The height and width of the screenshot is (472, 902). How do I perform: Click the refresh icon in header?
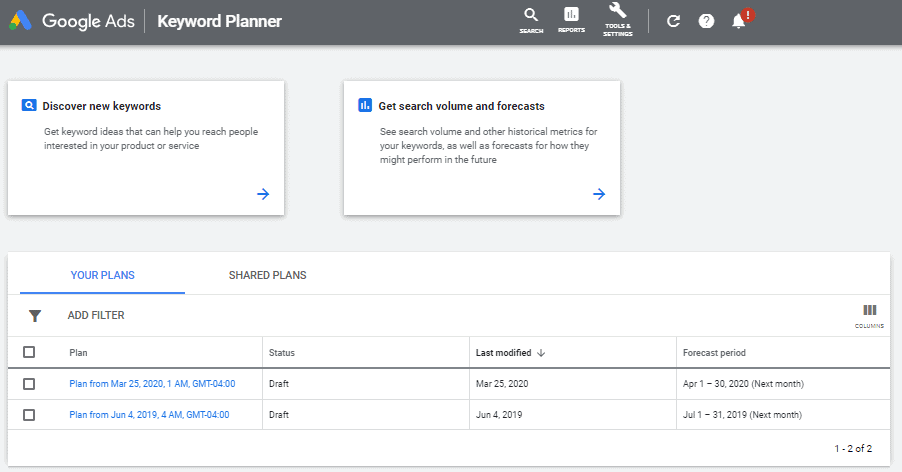673,21
